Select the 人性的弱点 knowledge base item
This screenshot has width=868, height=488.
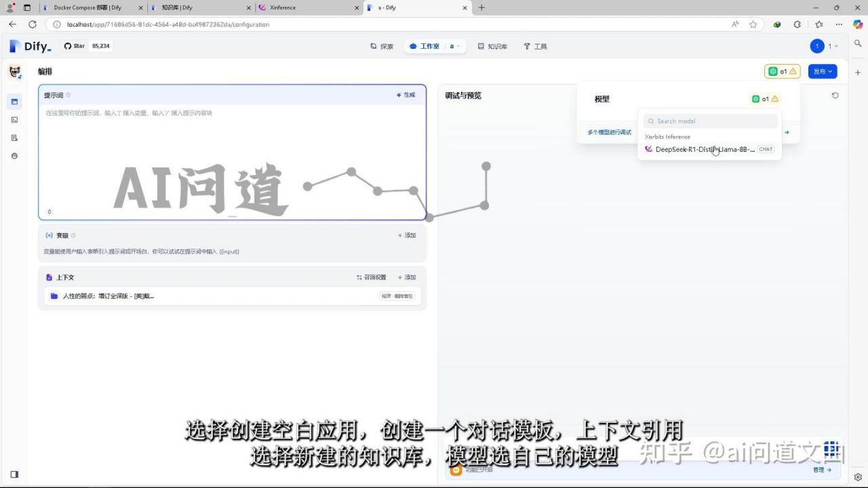tap(232, 296)
